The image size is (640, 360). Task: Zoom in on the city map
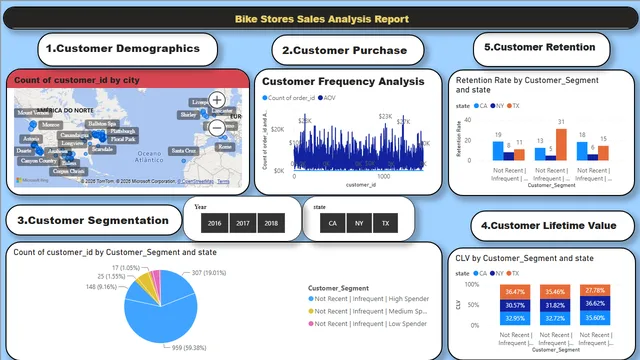217,100
